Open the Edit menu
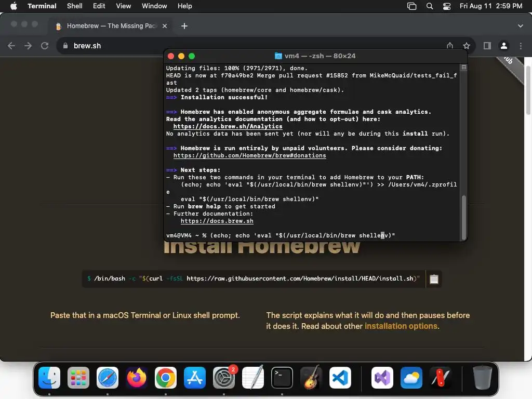Viewport: 532px width, 399px height. 99,6
